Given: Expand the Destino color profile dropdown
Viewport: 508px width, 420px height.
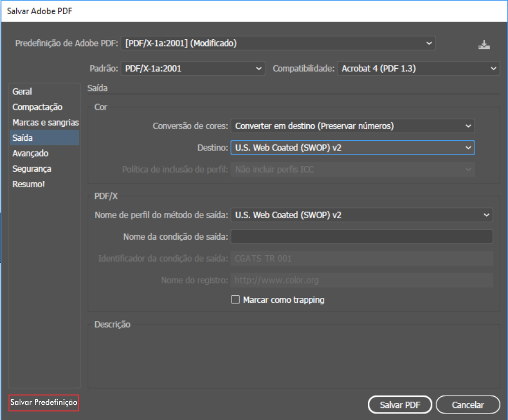Looking at the screenshot, I should click(353, 148).
